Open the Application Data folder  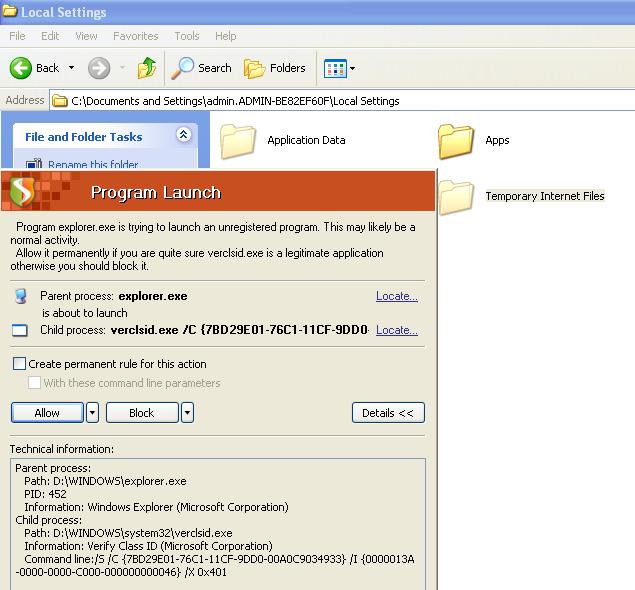click(283, 141)
